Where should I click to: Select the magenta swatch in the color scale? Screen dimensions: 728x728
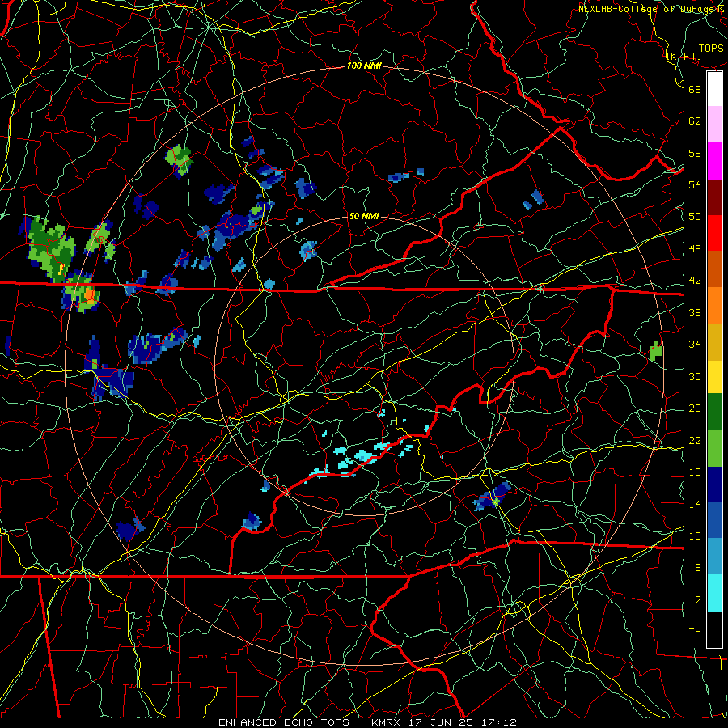coord(714,161)
